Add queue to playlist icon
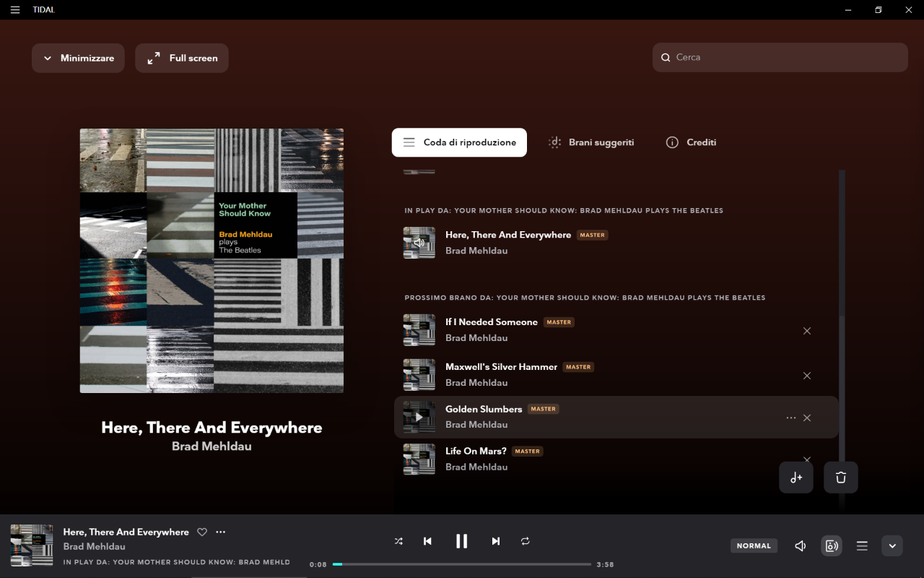Image resolution: width=924 pixels, height=578 pixels. coord(796,478)
